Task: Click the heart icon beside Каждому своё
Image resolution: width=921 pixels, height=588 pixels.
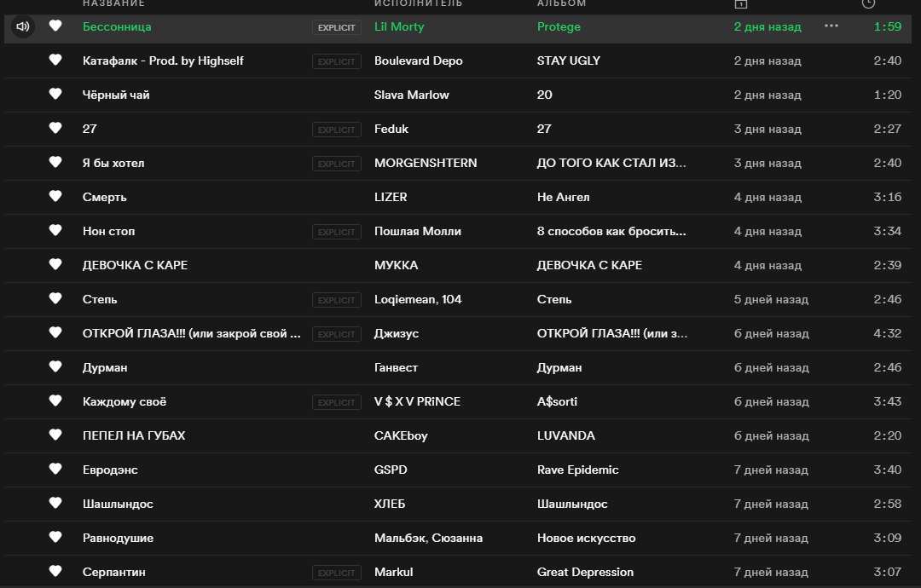Action: click(x=55, y=401)
